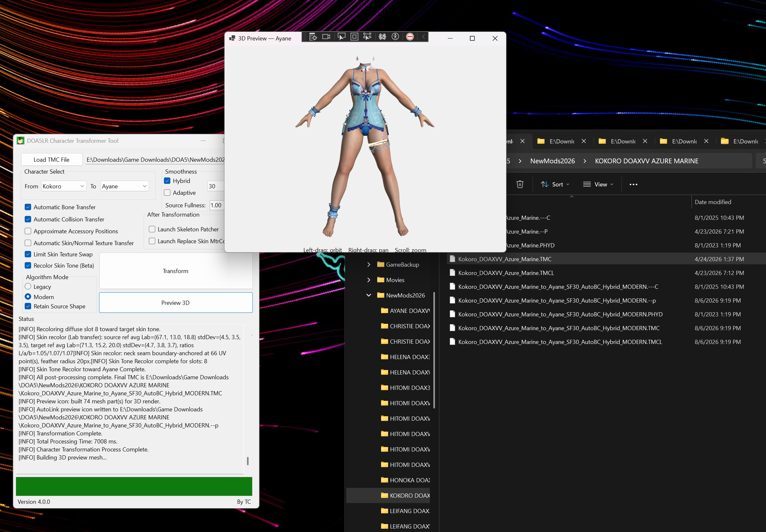Click the breadcrumb chevron after NewMods2026
The image size is (766, 532).
pos(585,161)
